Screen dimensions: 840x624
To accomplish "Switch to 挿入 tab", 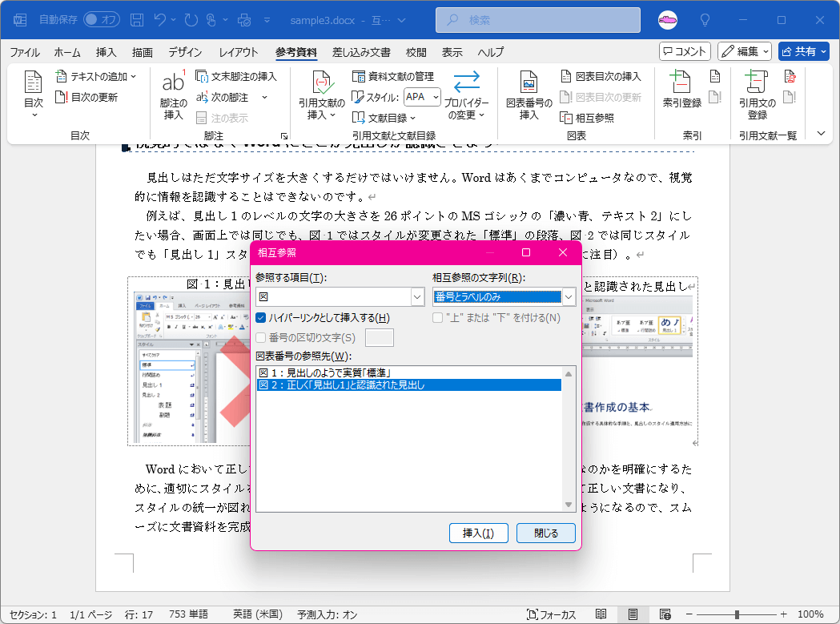I will coord(106,52).
